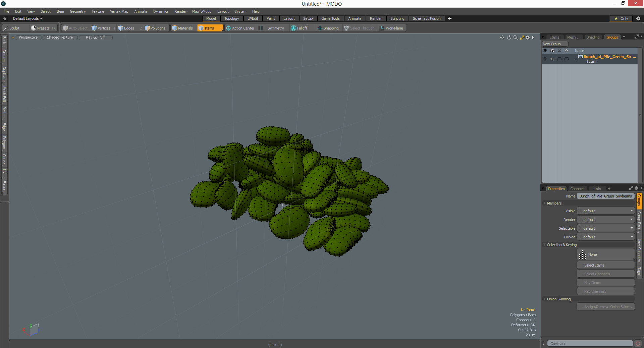Open the Select Through option
Viewport: 644px width, 348px height.
pos(359,28)
